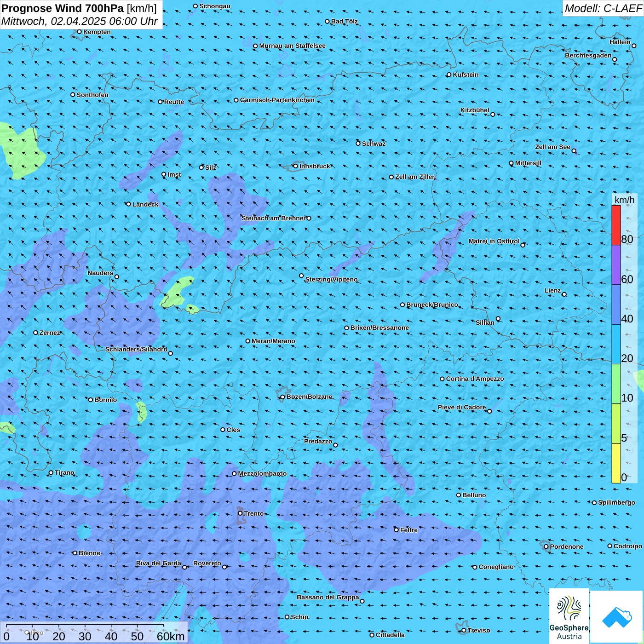The height and width of the screenshot is (644, 644).
Task: Click the Tirano city label
Action: coord(64,472)
